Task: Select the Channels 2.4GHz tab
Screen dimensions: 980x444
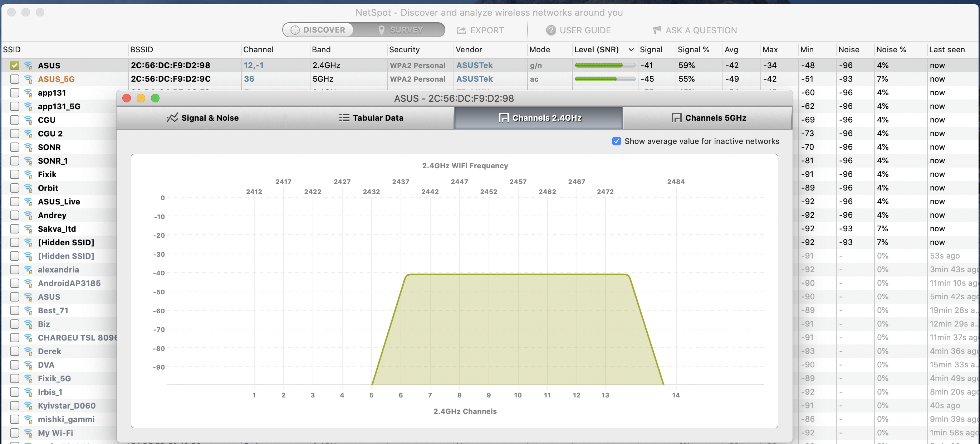Action: [x=538, y=118]
